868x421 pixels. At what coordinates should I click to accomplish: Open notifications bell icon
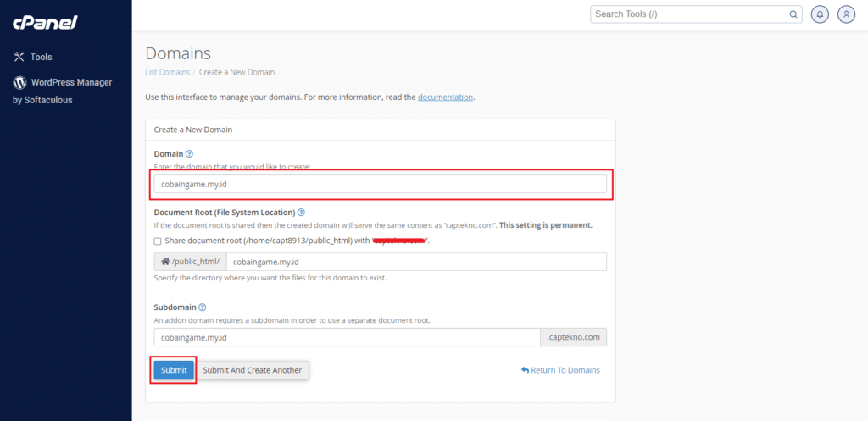[820, 14]
